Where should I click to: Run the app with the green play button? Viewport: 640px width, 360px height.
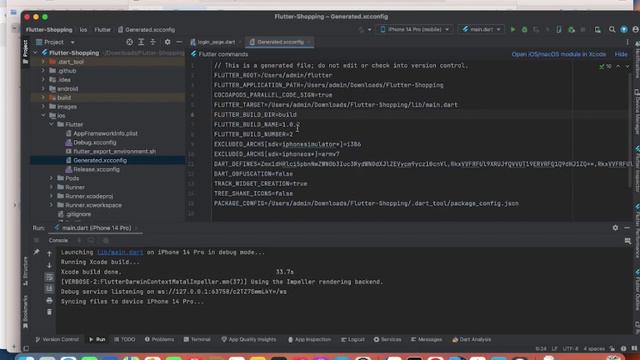coord(513,29)
